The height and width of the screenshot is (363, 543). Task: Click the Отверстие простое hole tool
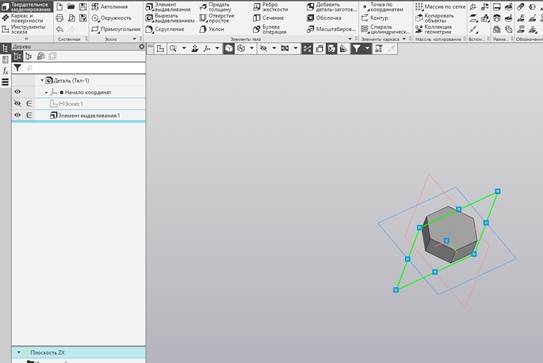217,18
